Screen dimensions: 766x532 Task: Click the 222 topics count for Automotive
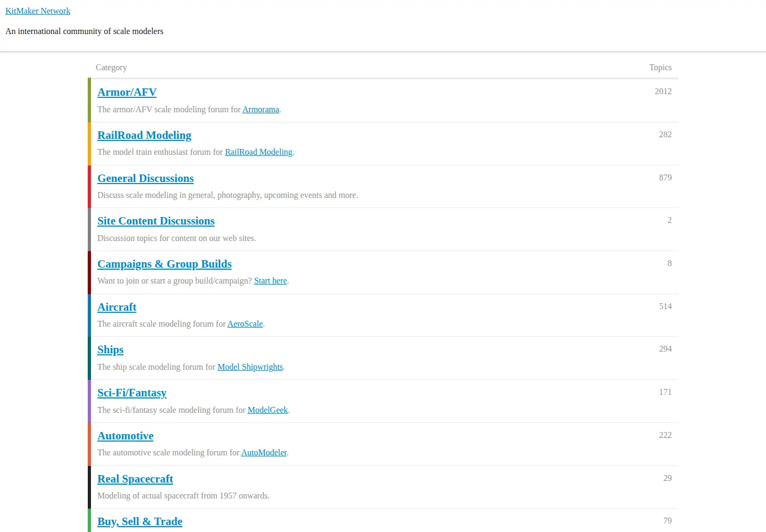click(x=665, y=435)
